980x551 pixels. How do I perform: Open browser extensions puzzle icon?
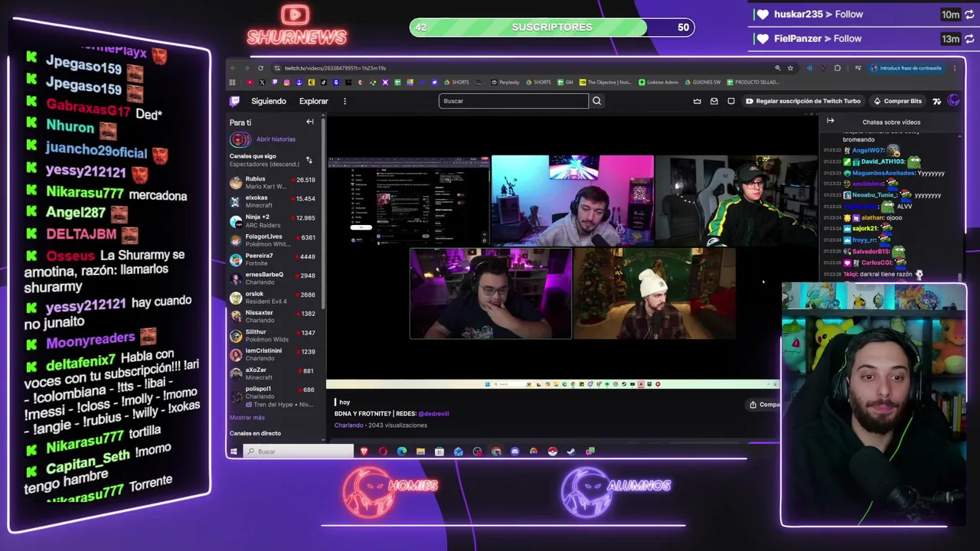tap(838, 68)
